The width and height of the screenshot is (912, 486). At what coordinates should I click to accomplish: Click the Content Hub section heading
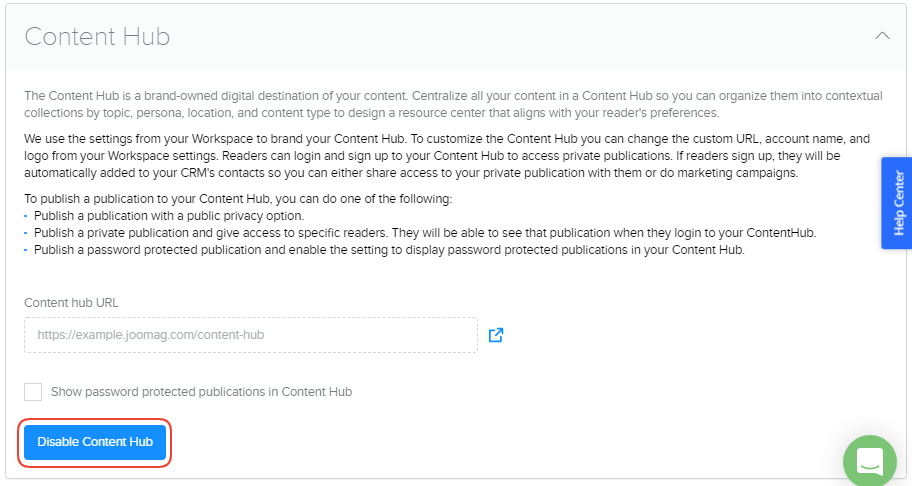point(97,37)
